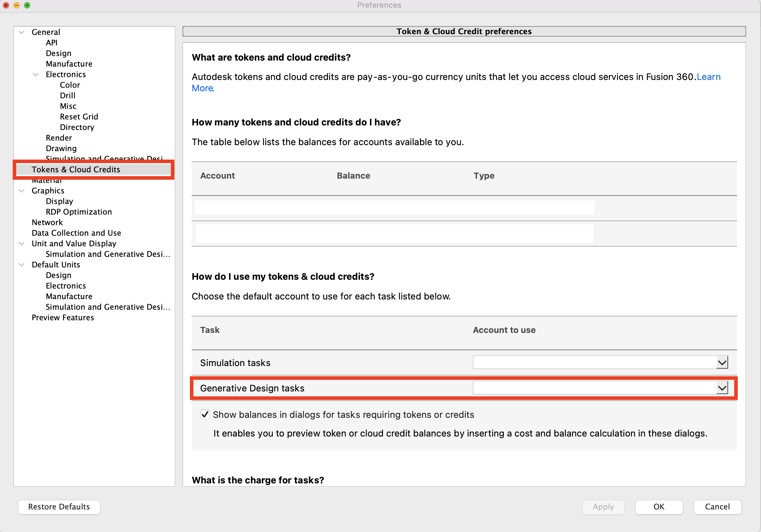Open the Learn More link

tap(708, 77)
